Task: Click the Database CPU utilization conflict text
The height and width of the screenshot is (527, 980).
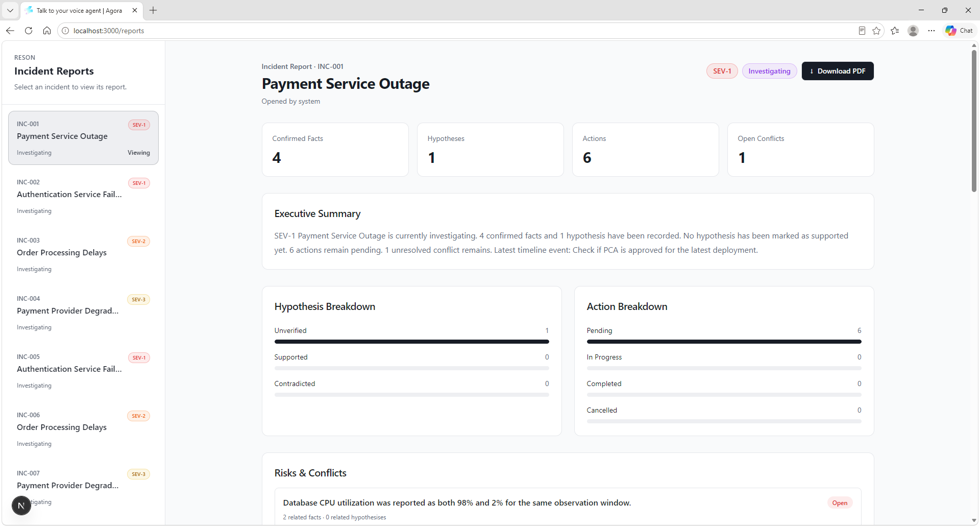Action: 457,503
